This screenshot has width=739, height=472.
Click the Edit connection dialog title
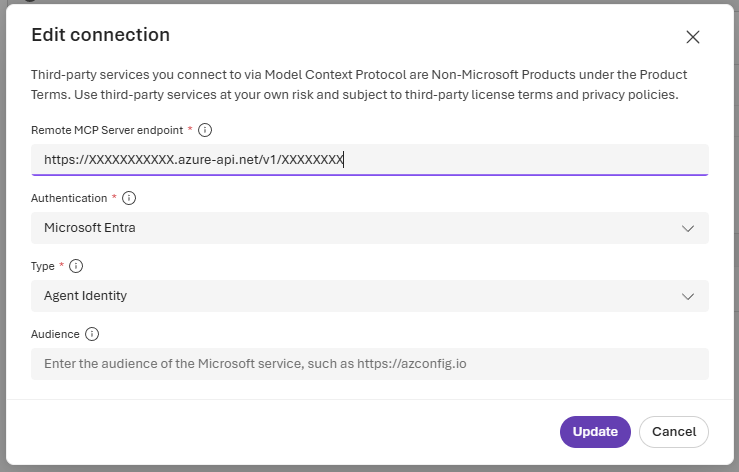101,35
